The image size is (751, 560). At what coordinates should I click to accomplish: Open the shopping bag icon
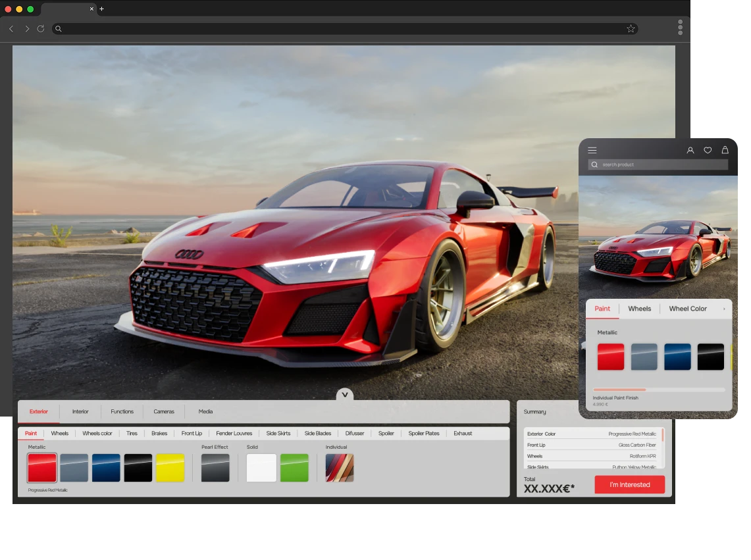click(725, 150)
